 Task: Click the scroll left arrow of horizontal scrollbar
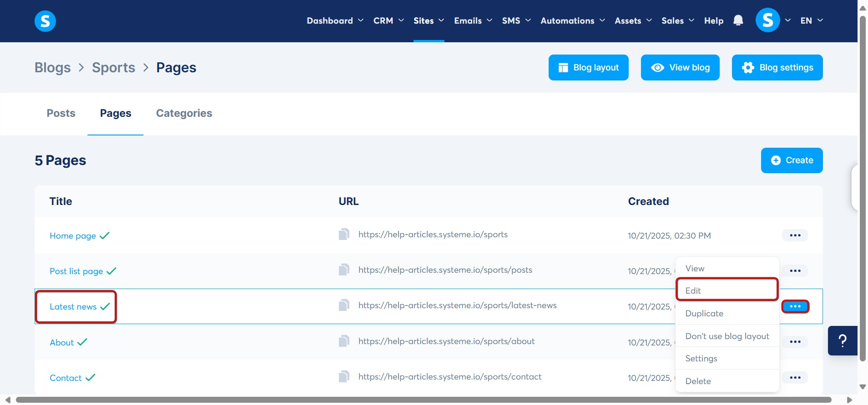click(x=8, y=400)
